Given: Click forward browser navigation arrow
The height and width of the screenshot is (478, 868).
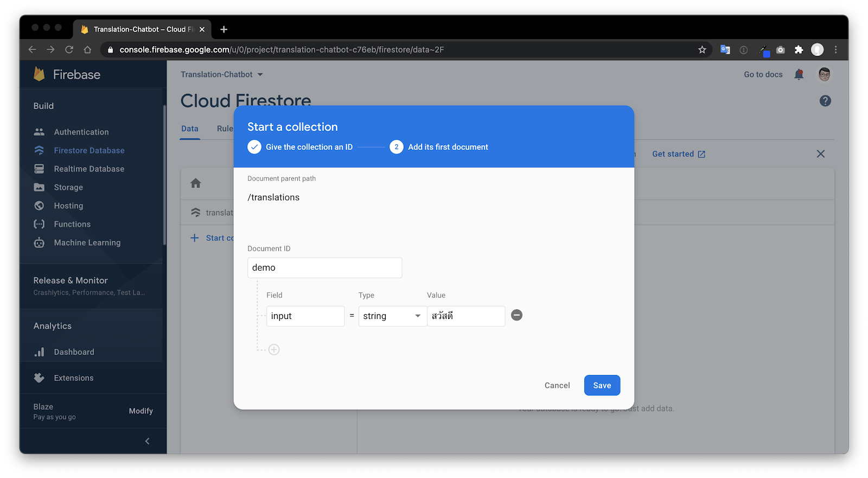Looking at the screenshot, I should (50, 50).
